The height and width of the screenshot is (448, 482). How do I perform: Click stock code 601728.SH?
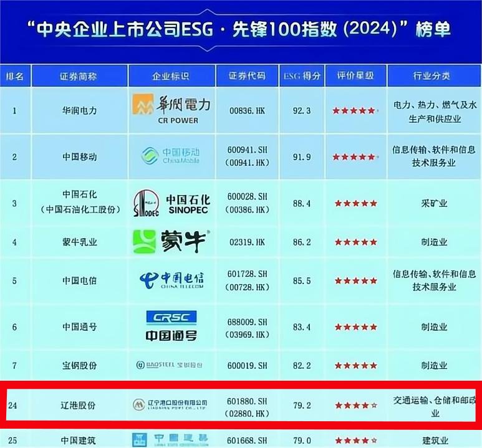click(247, 274)
